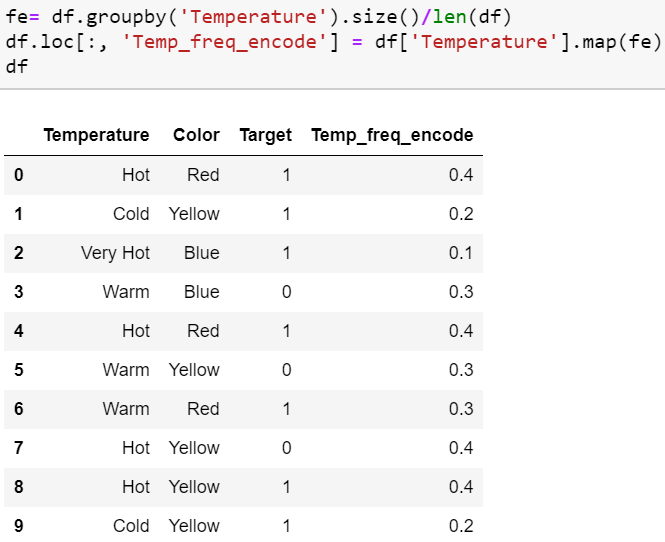The image size is (665, 542).
Task: Select the Blue color cell in row 3
Action: 201,292
